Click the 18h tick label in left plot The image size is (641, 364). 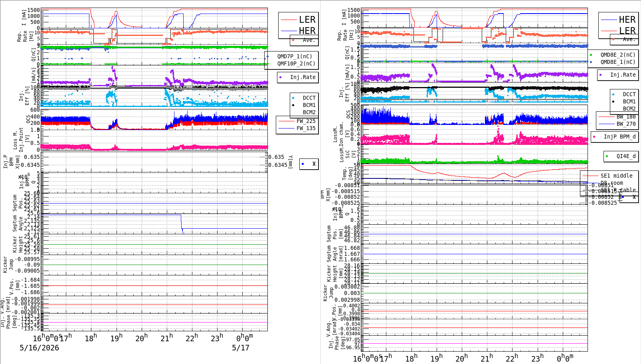click(x=91, y=338)
